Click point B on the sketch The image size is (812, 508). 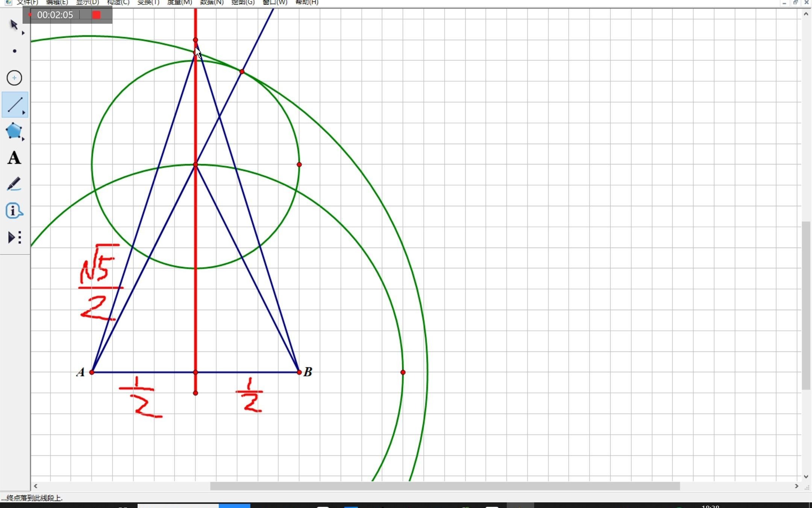(x=299, y=372)
